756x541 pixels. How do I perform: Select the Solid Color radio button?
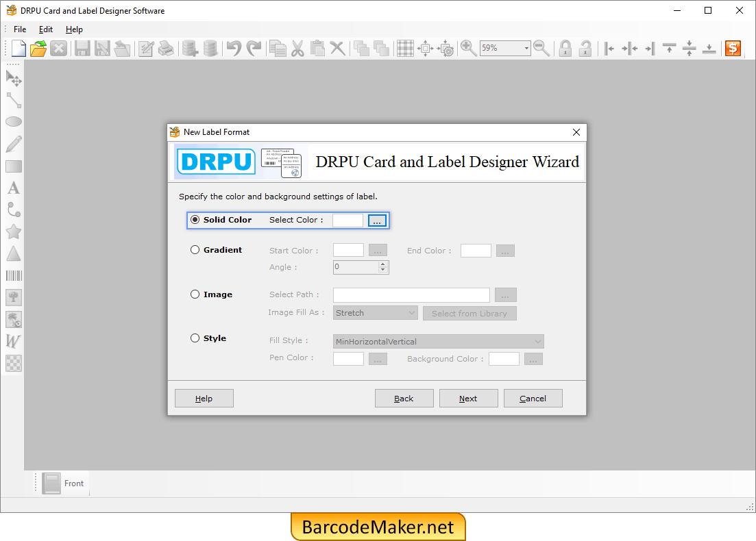point(195,220)
